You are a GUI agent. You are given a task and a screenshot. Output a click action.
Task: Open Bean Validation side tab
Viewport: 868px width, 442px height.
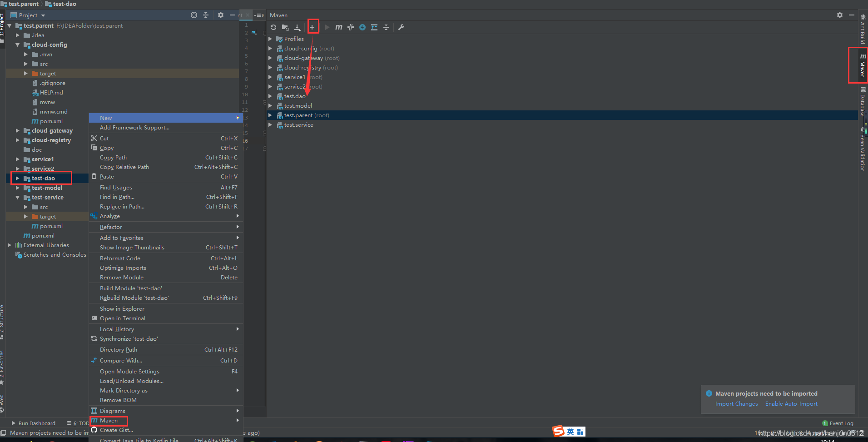(x=863, y=150)
